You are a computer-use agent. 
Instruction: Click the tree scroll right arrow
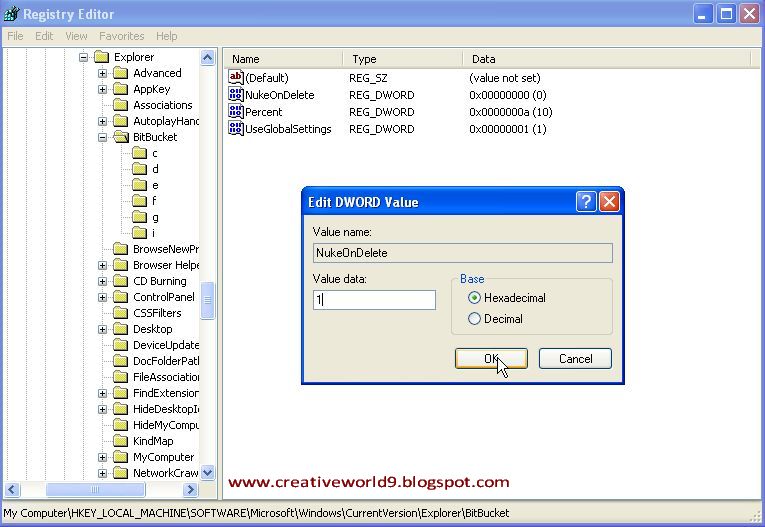pyautogui.click(x=191, y=489)
